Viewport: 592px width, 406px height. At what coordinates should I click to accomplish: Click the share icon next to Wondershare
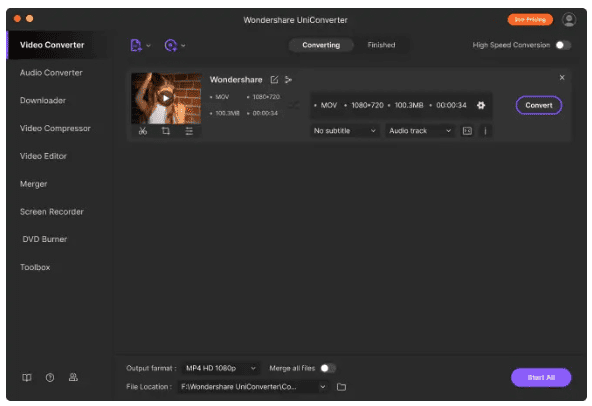click(288, 80)
